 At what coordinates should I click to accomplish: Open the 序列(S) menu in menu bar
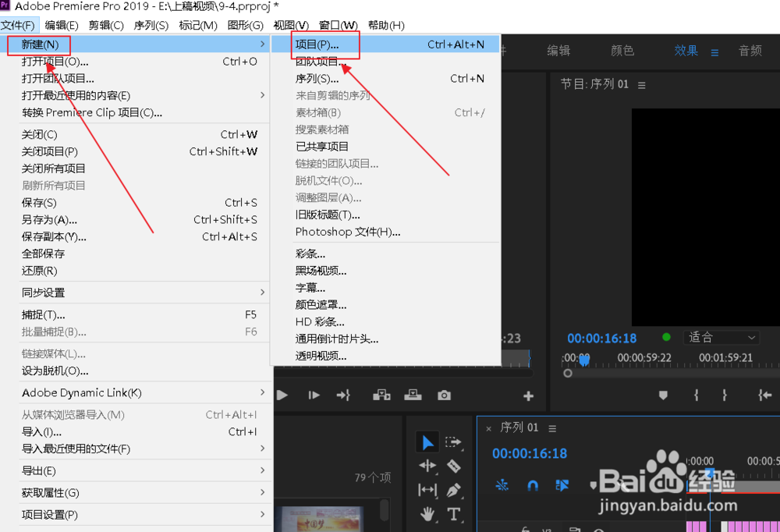click(151, 25)
